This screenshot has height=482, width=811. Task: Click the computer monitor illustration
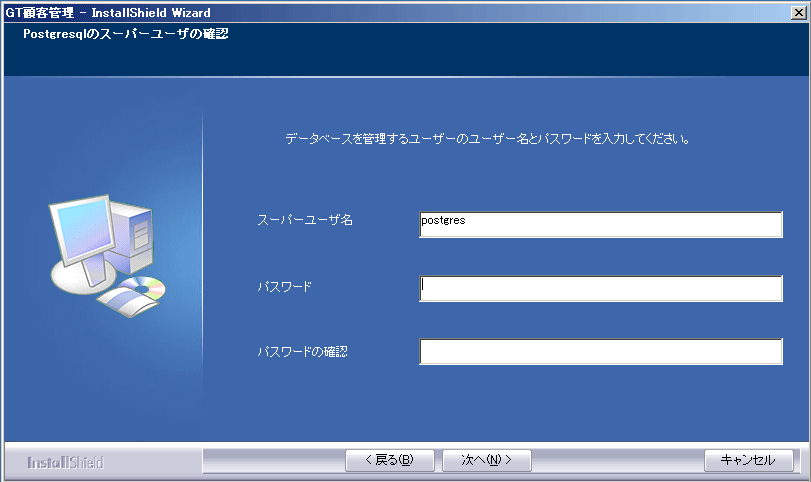coord(83,236)
